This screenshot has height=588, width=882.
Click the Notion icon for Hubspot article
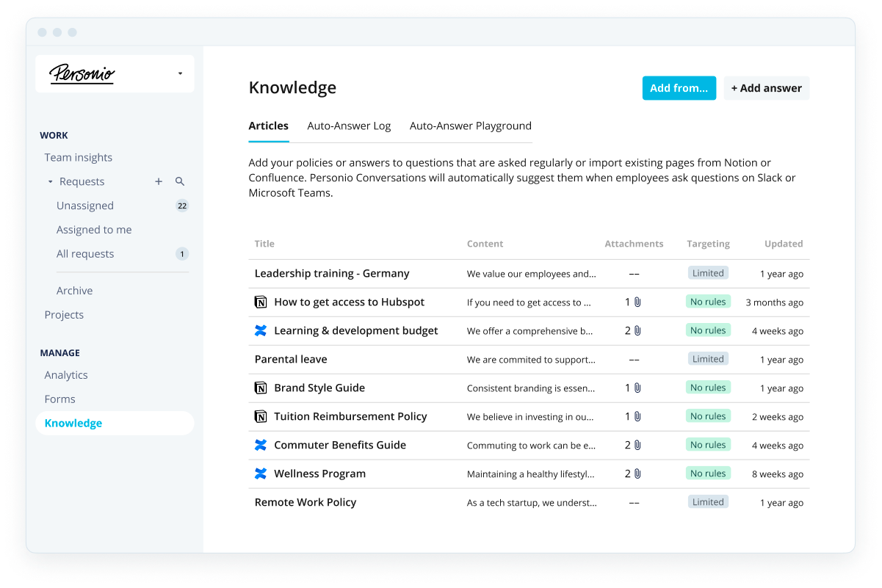click(261, 302)
